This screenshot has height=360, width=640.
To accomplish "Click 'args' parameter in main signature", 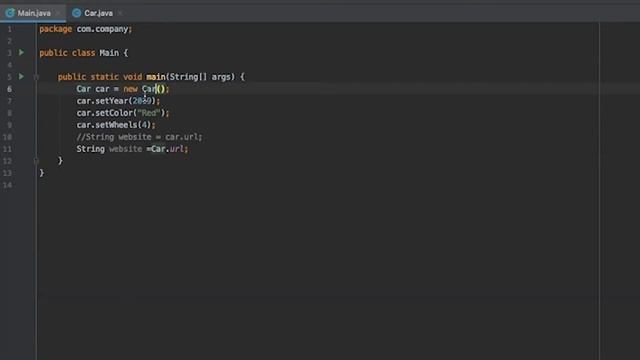I will pos(221,77).
